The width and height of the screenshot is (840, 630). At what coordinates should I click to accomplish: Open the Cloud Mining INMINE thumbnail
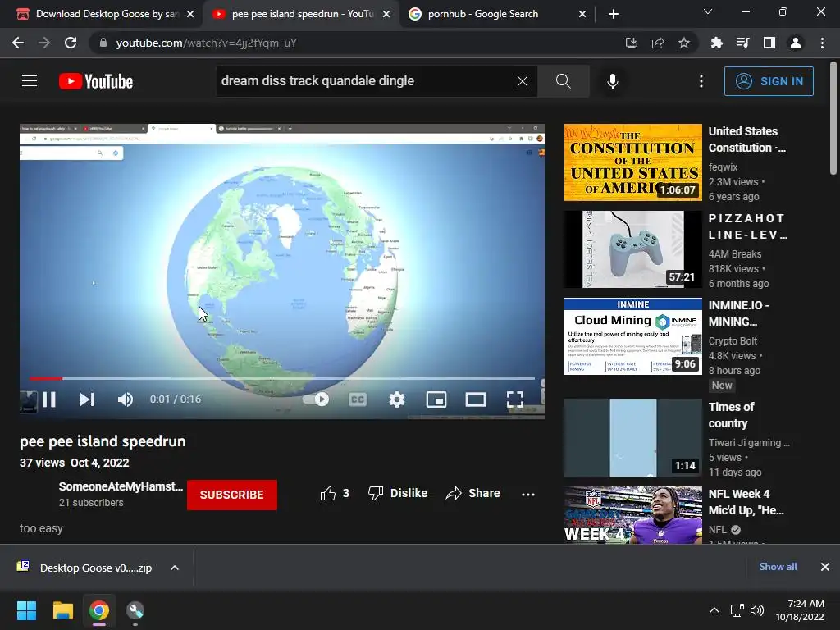[x=632, y=336]
